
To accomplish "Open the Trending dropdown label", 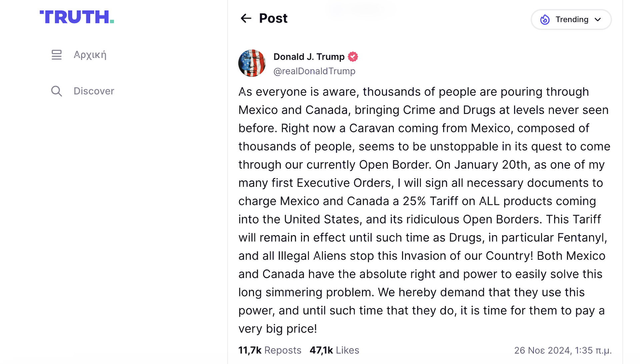I will pyautogui.click(x=572, y=20).
